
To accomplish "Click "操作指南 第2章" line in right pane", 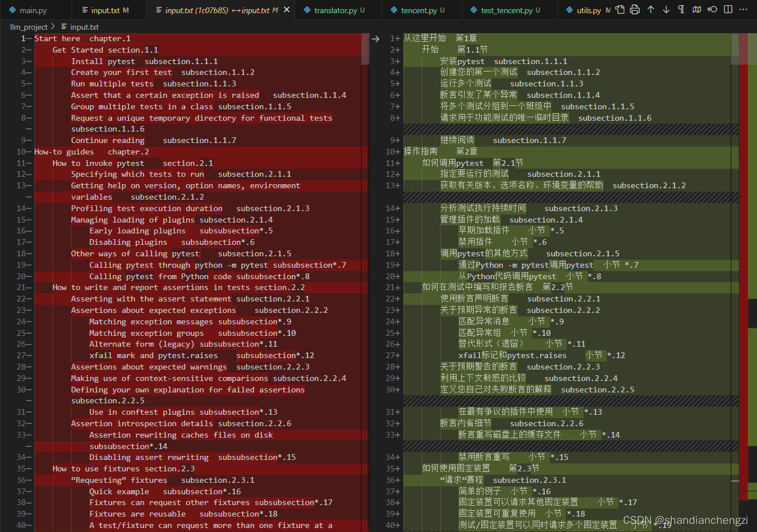I will point(440,152).
